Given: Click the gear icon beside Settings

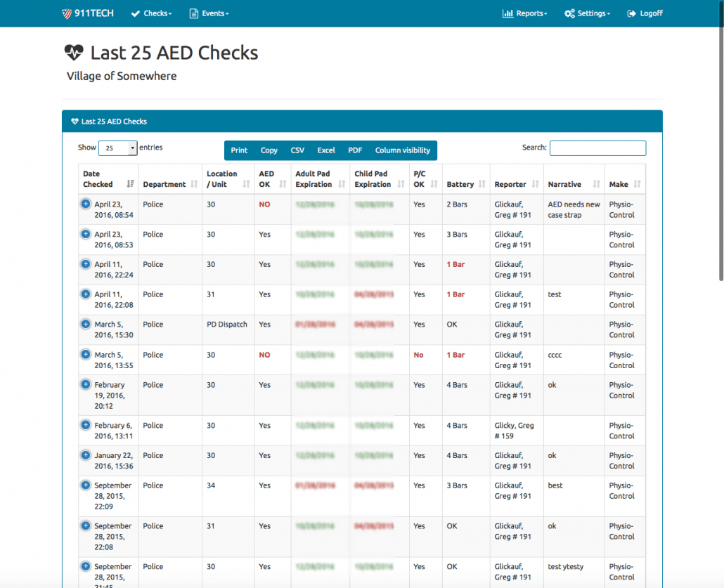Looking at the screenshot, I should point(569,13).
